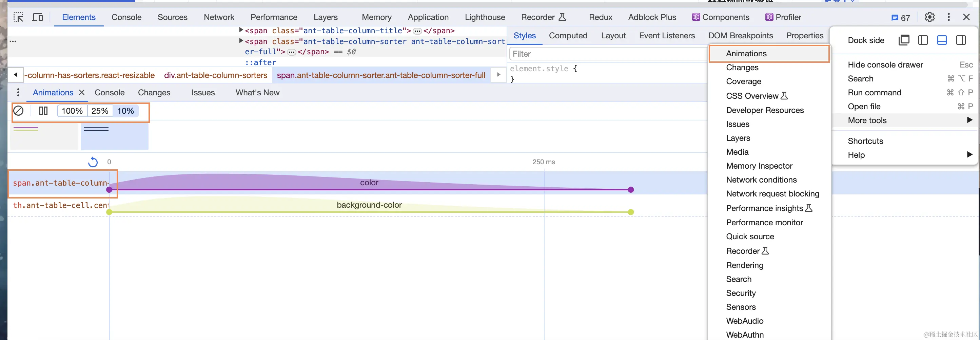This screenshot has width=980, height=340.
Task: Select Rendering in More tools list
Action: [769, 265]
